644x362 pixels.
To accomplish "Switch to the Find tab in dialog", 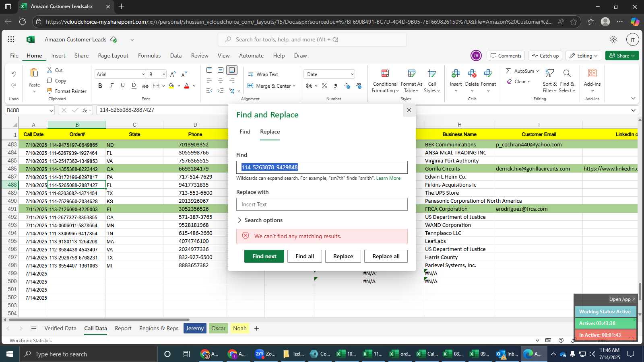I will (x=245, y=132).
